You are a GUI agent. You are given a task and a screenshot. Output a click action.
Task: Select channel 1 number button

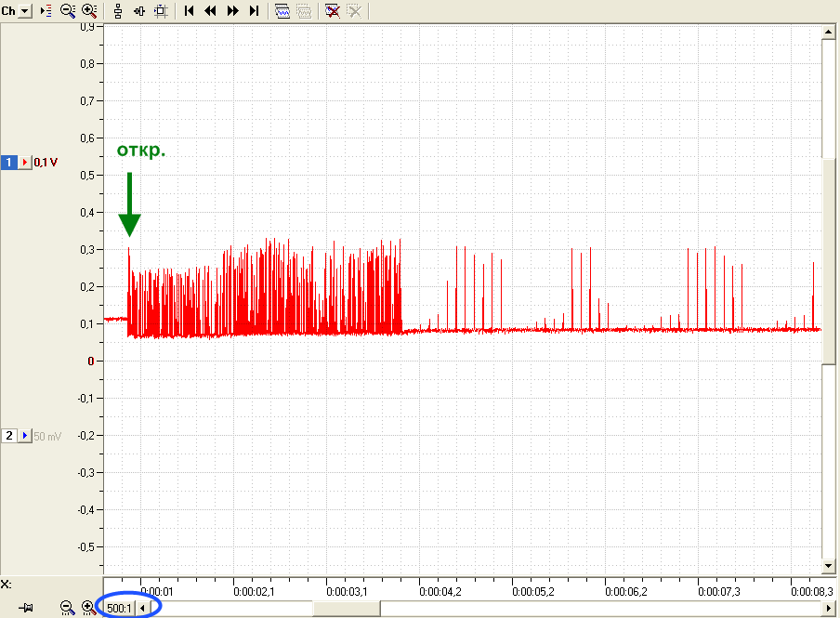click(x=9, y=162)
